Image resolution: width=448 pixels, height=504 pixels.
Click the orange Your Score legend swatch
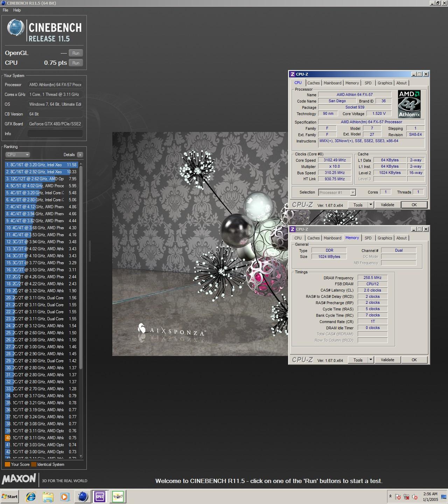coord(7,464)
